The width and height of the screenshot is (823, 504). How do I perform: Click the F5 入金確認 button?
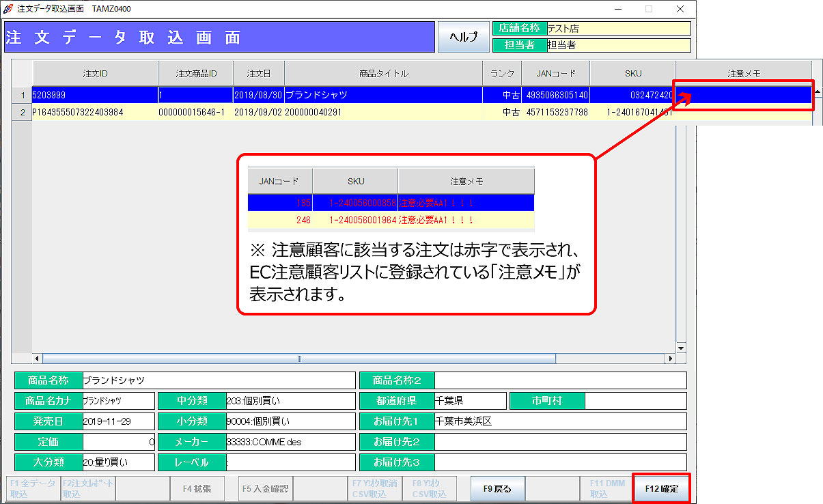tap(265, 489)
